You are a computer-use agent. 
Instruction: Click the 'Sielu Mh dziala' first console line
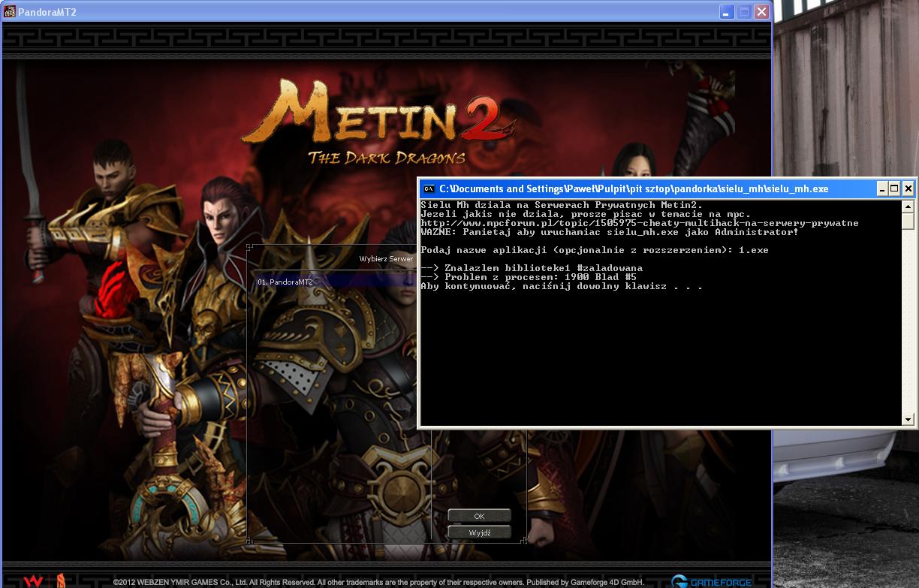(x=562, y=205)
